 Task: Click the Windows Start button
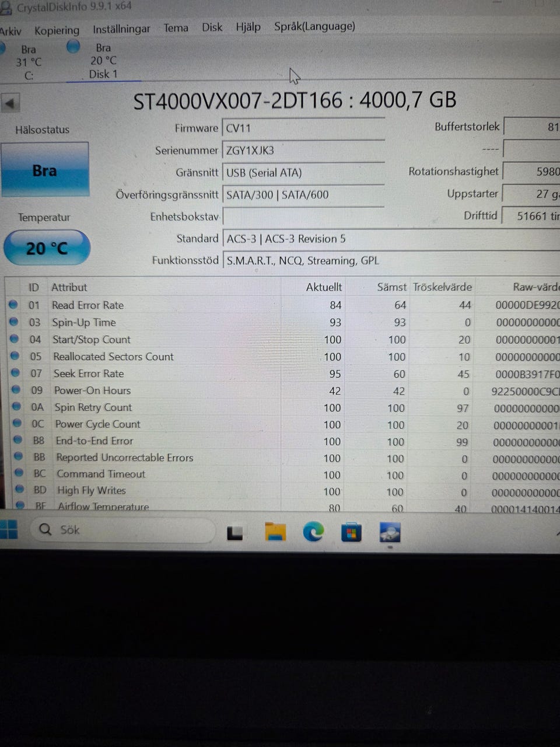[x=8, y=530]
